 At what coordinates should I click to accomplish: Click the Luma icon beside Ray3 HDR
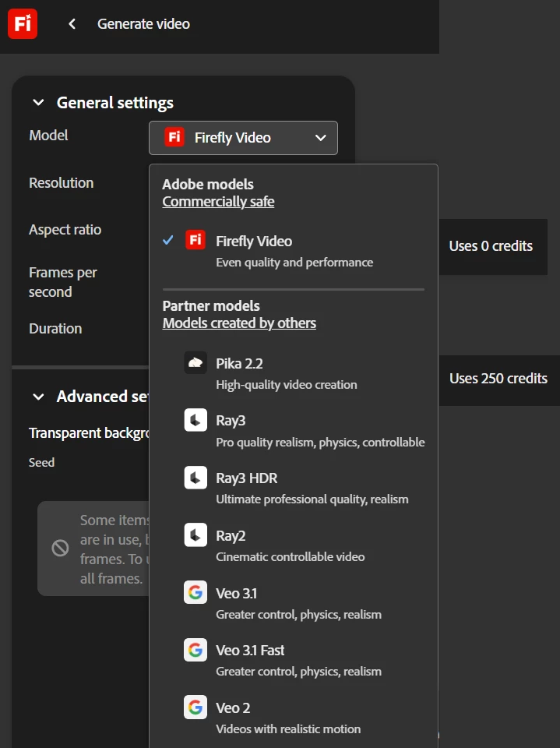coord(195,478)
